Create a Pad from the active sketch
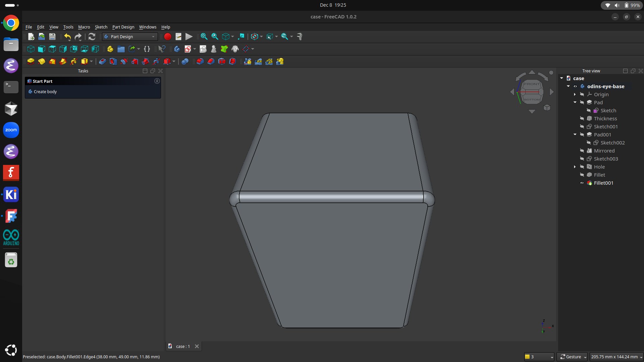Viewport: 644px width, 362px height. pos(31,61)
